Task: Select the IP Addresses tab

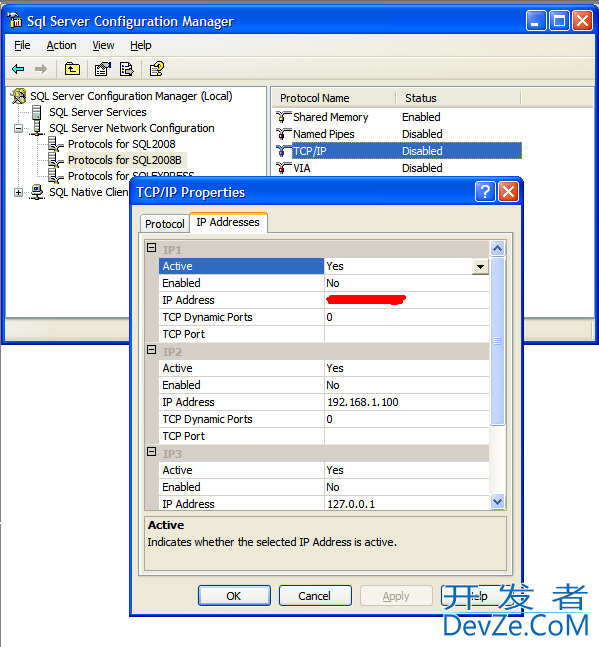Action: [x=228, y=222]
